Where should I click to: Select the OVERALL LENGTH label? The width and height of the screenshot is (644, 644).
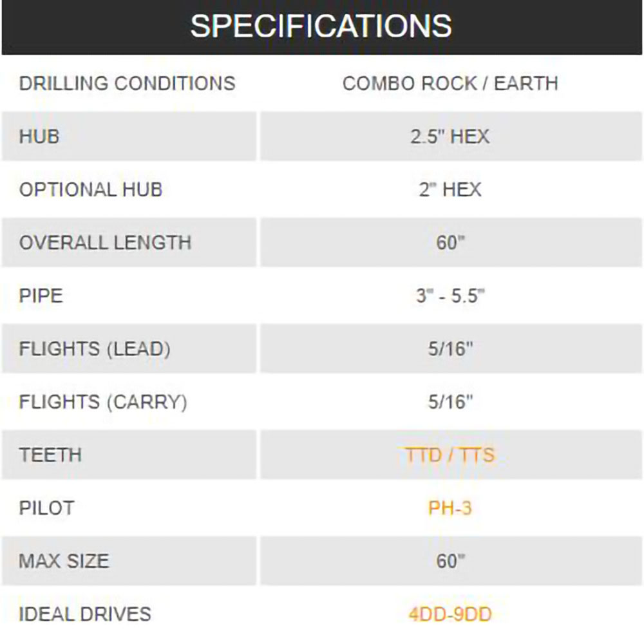coord(105,243)
